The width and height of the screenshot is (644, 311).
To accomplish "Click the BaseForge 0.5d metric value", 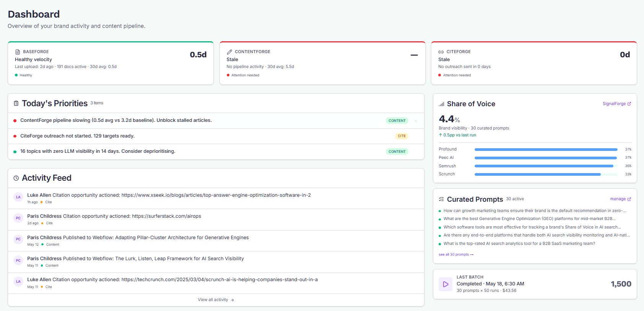I will click(x=198, y=55).
